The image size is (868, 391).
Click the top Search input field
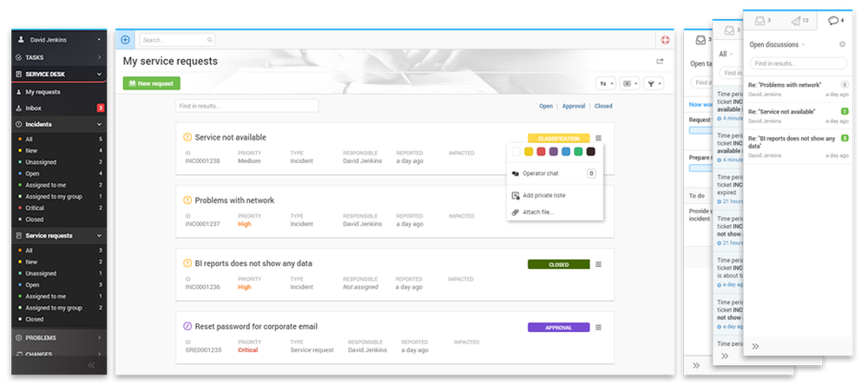pos(177,40)
